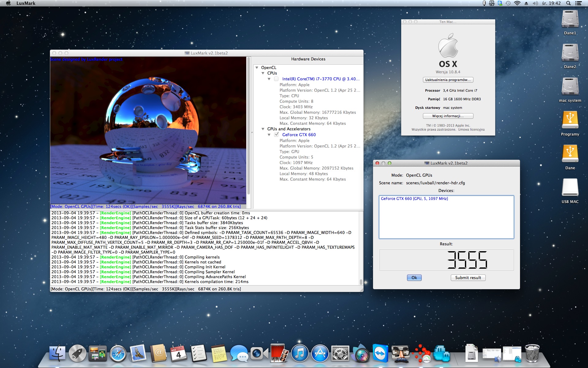Enable the Intel Core i7-3770 CPU checkbox
588x368 pixels.
point(276,79)
